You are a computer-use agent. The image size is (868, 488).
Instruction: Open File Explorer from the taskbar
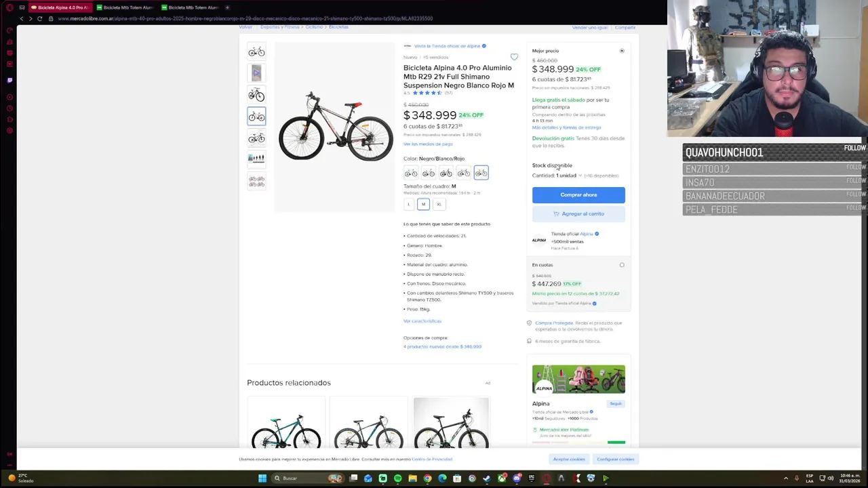(x=412, y=479)
